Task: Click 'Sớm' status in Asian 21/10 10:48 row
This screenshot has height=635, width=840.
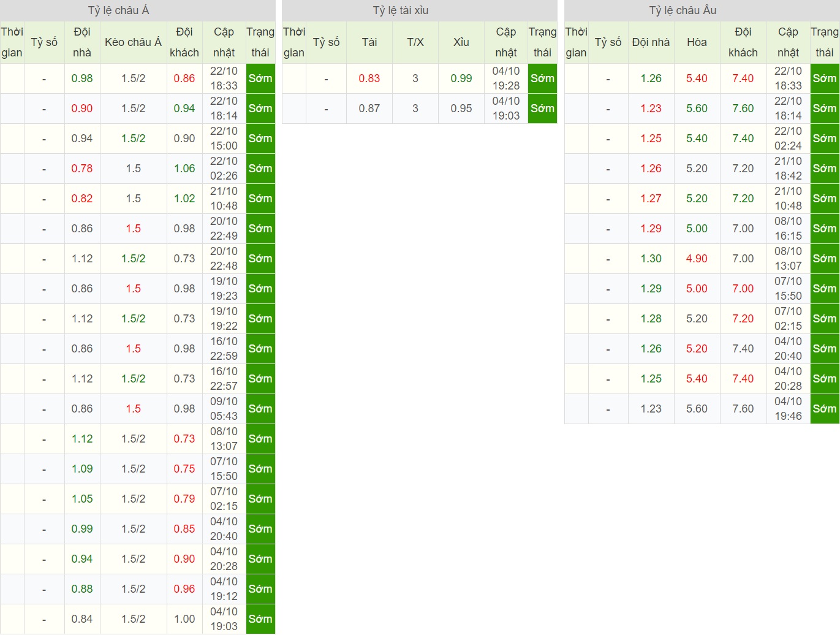Action: coord(260,199)
